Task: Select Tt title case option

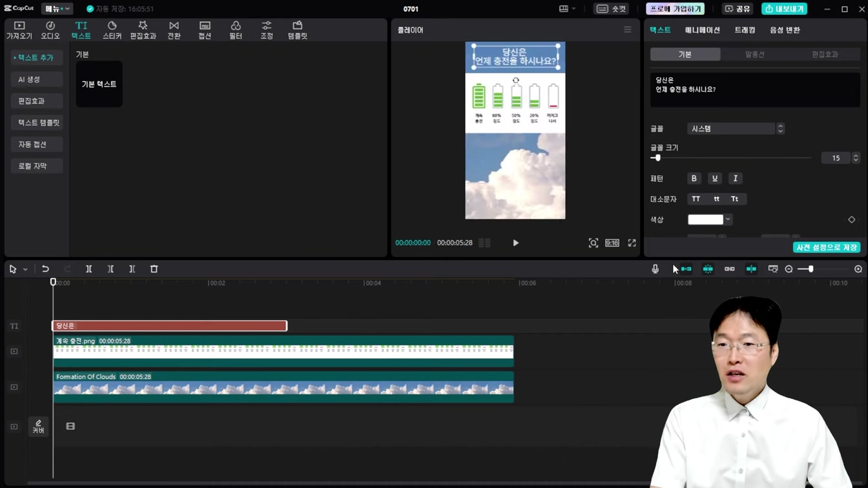Action: pos(735,199)
